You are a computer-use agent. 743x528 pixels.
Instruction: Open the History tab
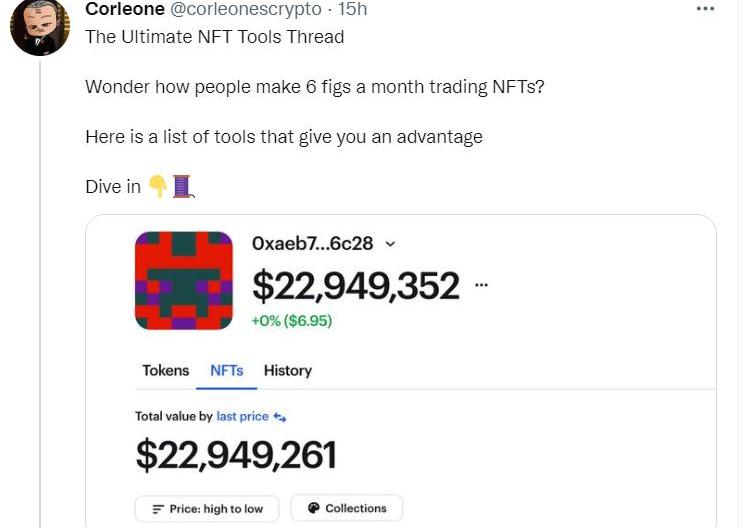(x=288, y=370)
